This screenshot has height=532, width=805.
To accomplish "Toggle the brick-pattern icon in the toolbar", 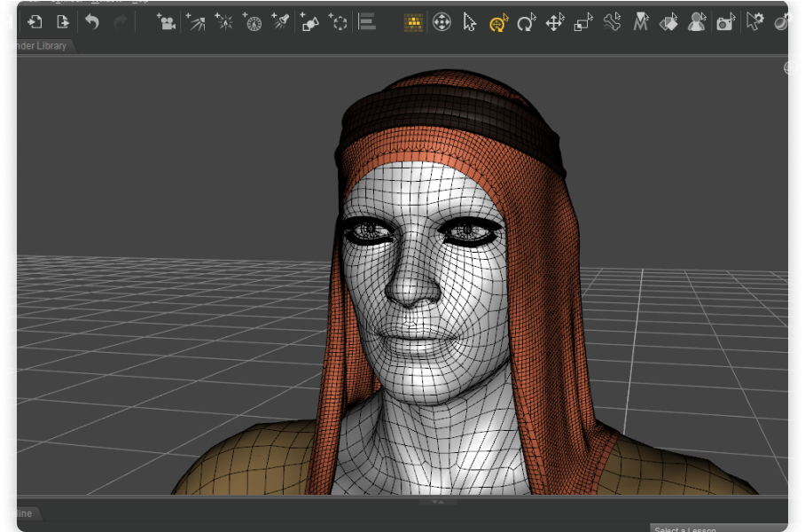I will coord(413,22).
